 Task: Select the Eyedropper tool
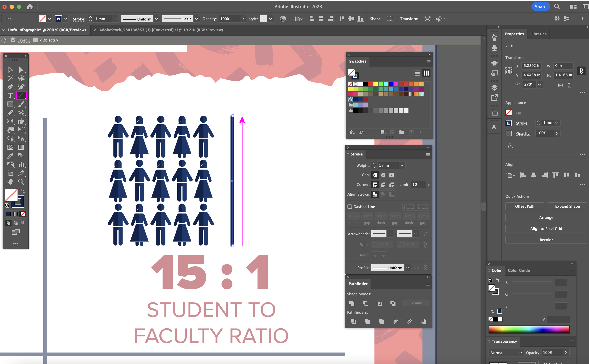tap(10, 156)
